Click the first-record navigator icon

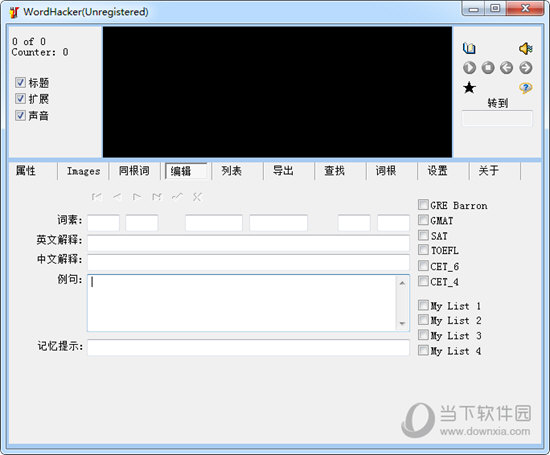click(97, 197)
